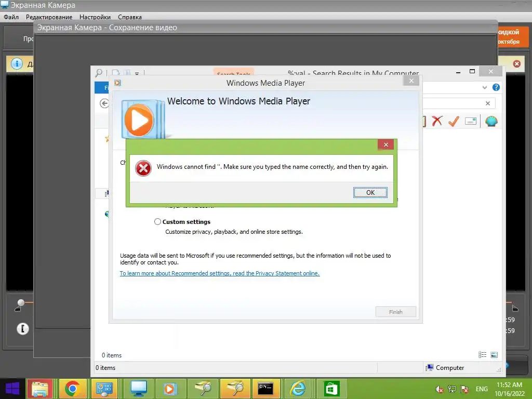Click the round bracket marker button
Image resolution: width=532 pixels, height=399 pixels.
click(x=23, y=328)
